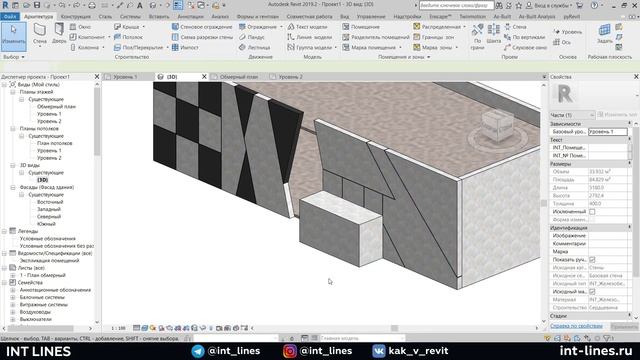
Task: Select the Помещение (Room) tool
Action: (x=361, y=27)
